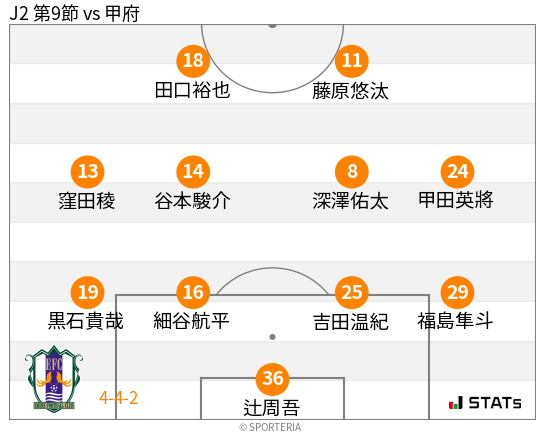Click the number 13 player badge

pyautogui.click(x=88, y=172)
